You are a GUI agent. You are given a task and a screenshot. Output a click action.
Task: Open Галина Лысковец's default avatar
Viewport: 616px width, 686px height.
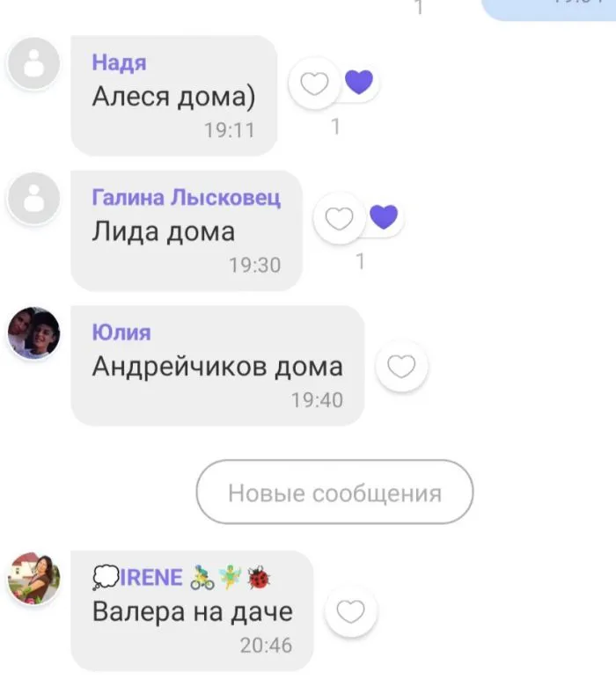click(33, 198)
